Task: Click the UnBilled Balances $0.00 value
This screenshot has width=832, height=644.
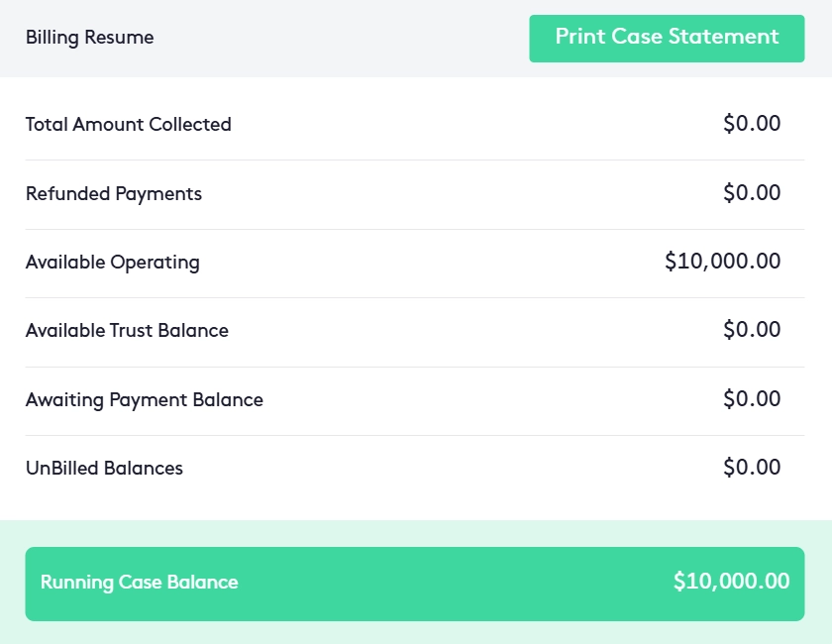Action: click(752, 468)
